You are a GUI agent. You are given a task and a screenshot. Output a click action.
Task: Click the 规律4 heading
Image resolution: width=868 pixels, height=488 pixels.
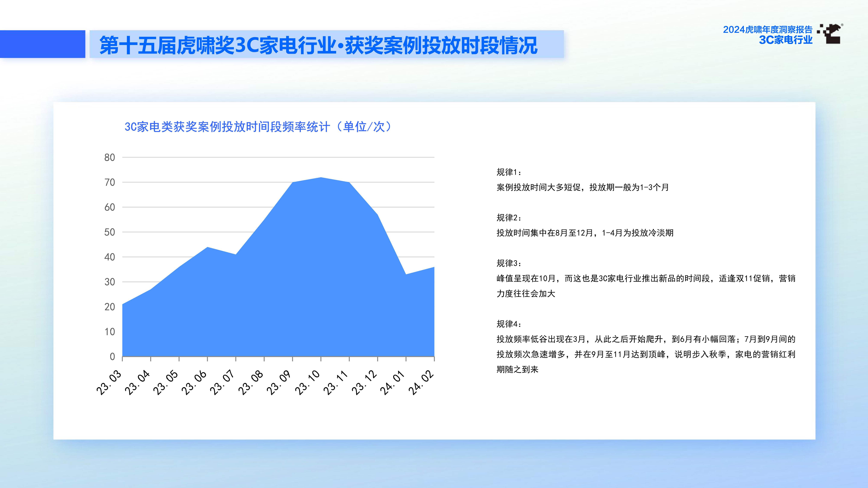[x=509, y=324]
